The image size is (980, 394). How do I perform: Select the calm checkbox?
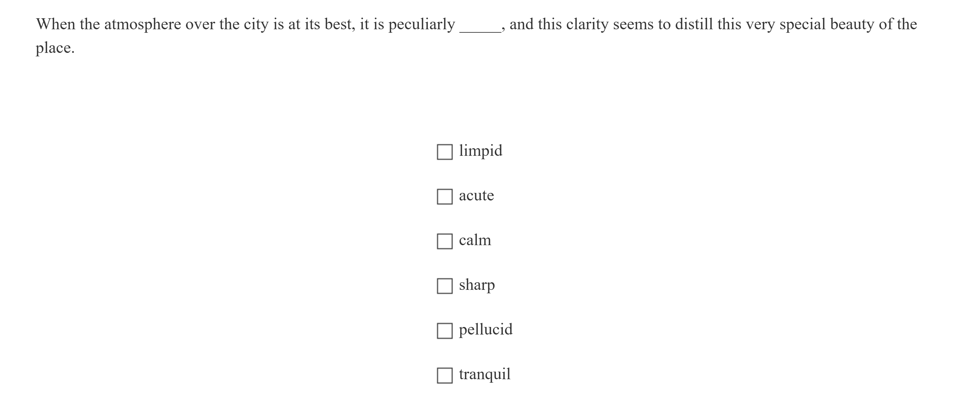click(x=444, y=241)
